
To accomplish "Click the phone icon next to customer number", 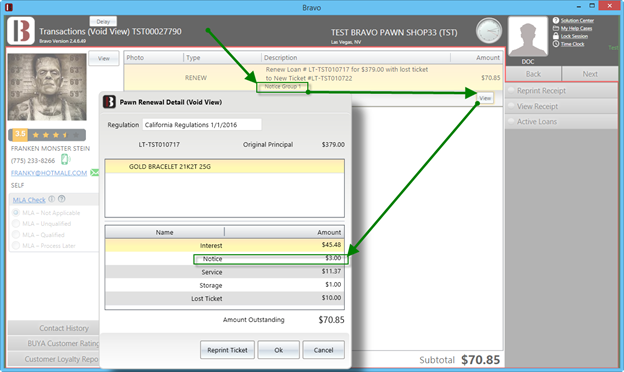I will (x=64, y=160).
